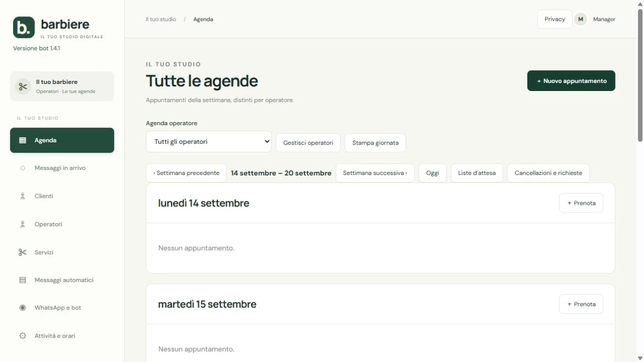
Task: Click Gestisci operatori button
Action: 308,143
